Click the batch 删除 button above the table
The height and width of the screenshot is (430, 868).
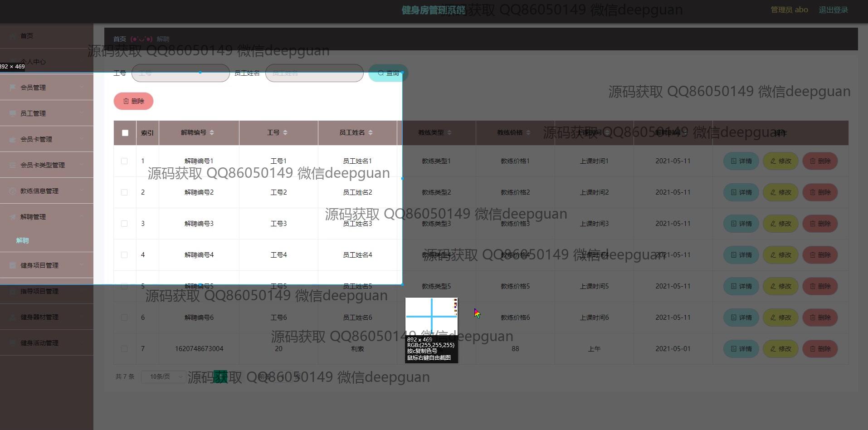133,101
